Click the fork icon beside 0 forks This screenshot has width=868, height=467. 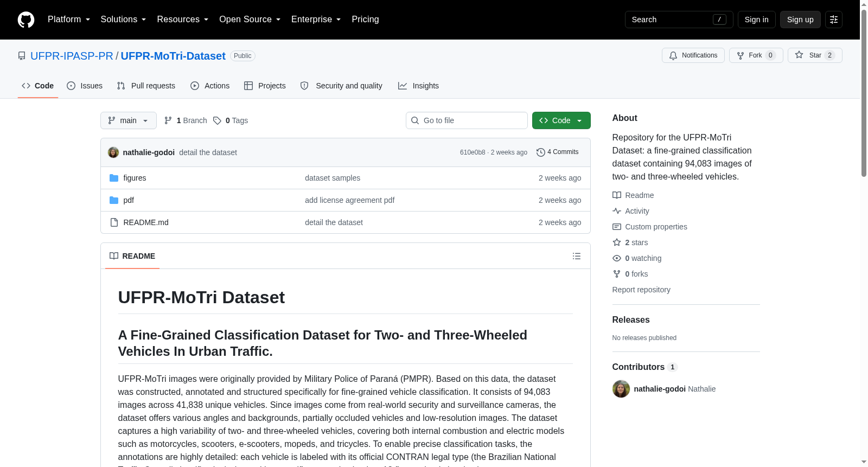tap(617, 274)
